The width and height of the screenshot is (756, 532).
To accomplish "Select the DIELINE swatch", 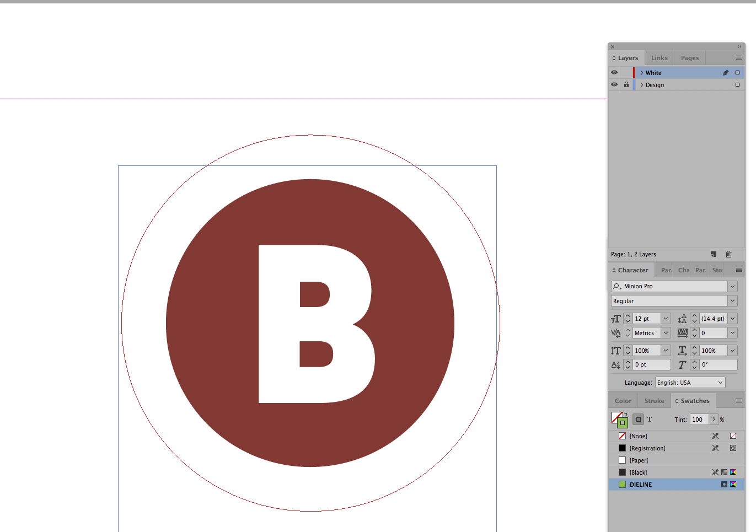I will click(677, 485).
